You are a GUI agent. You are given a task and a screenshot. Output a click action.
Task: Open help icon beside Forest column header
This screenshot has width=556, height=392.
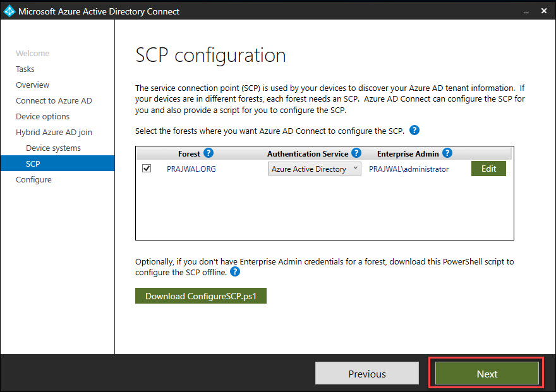208,153
